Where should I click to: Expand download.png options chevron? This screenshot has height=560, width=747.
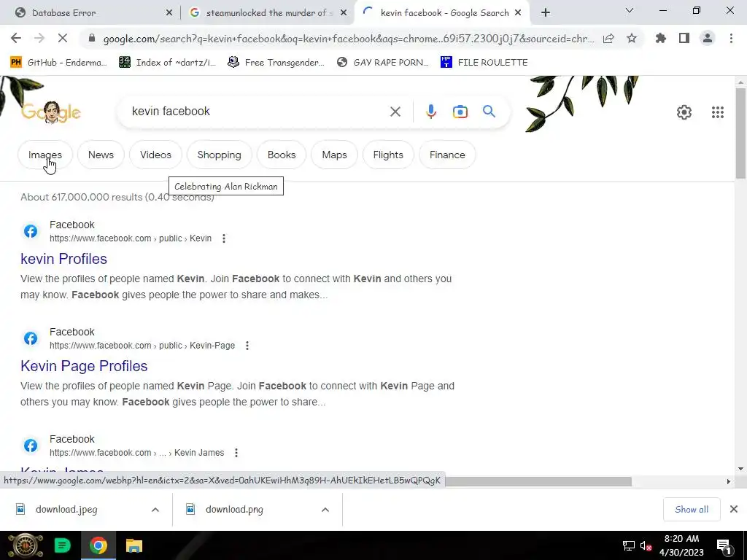pos(325,510)
